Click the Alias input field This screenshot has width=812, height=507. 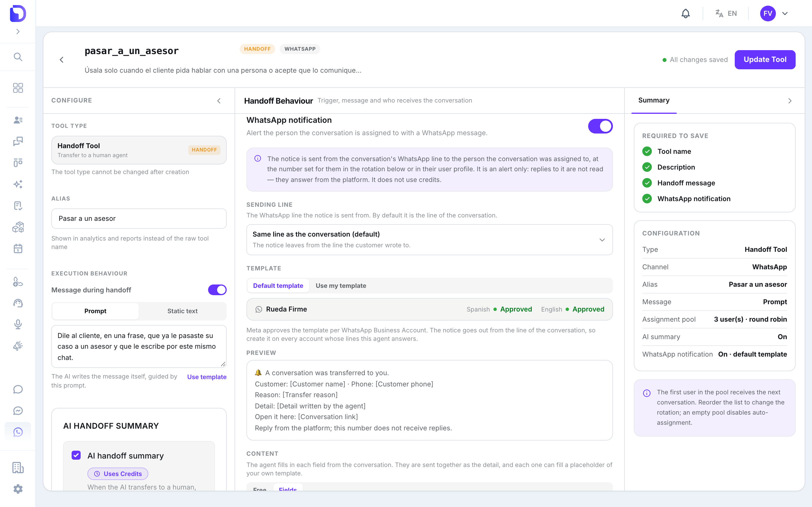[139, 219]
